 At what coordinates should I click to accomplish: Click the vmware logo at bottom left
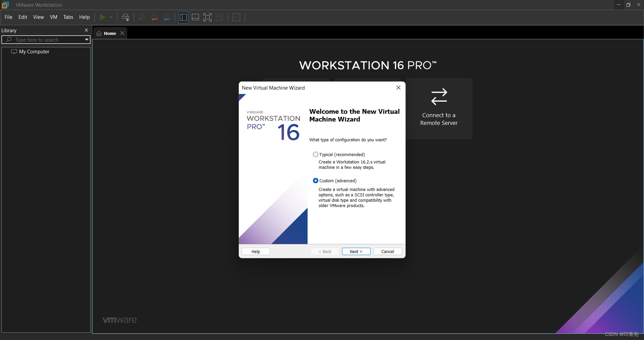tap(120, 320)
